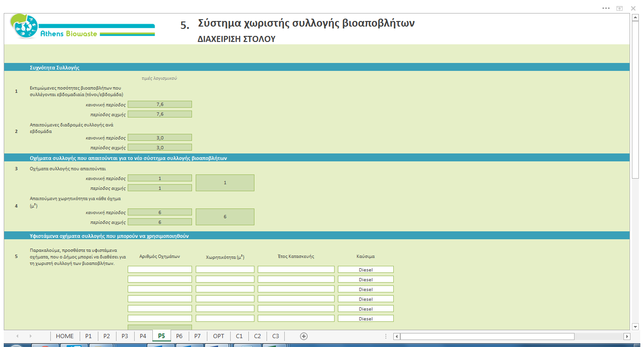The image size is (644, 347).
Task: Open the C1 sheet tab
Action: point(239,336)
